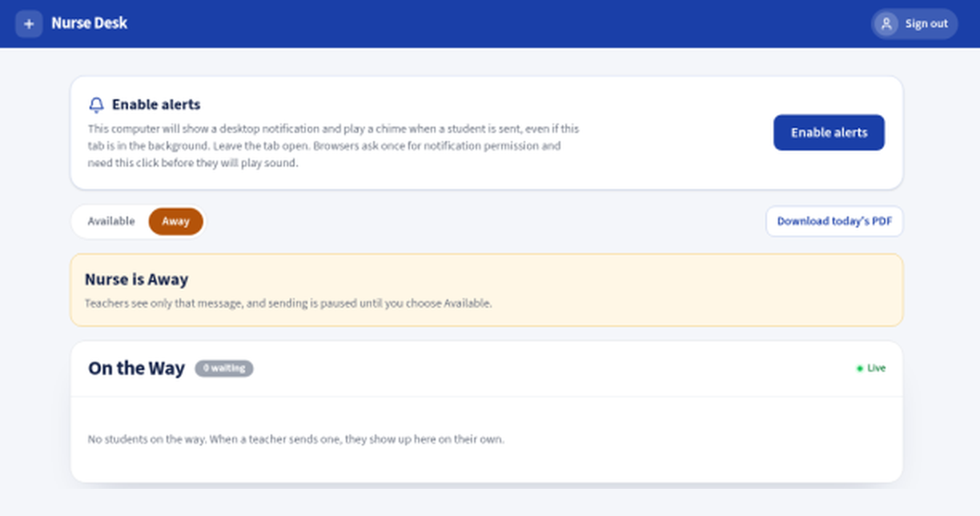Select the Away status option

(175, 221)
